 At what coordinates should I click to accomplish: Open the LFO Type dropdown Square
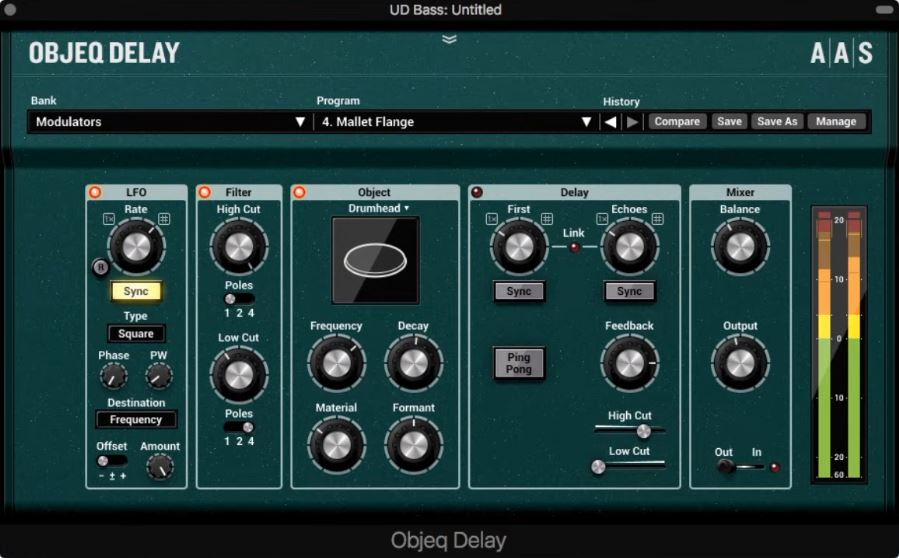click(x=136, y=334)
